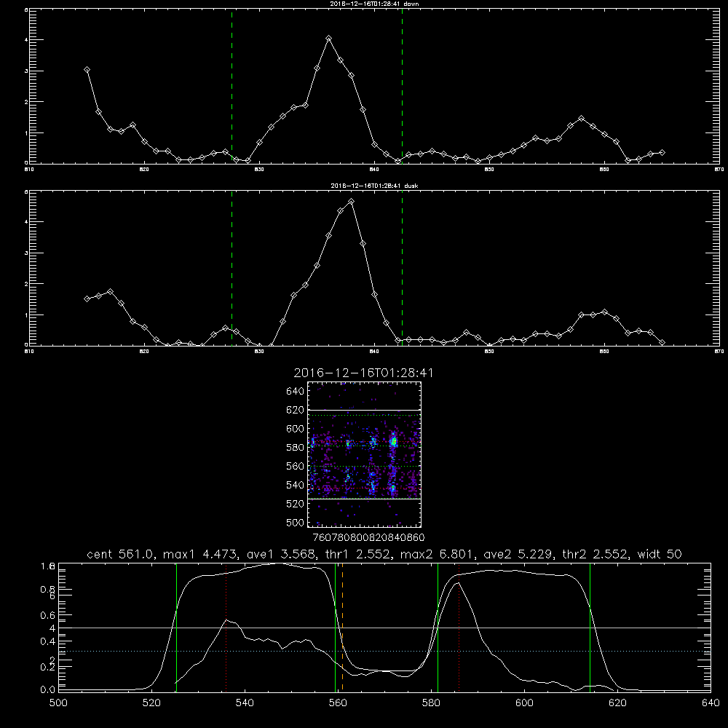The height and width of the screenshot is (728, 728).
Task: Click bottom plot y-axis label 0.0
Action: (48, 690)
